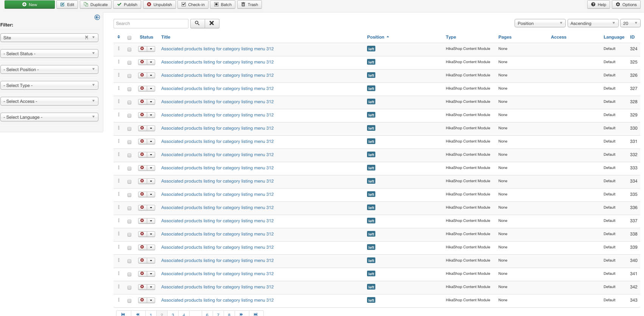Click the ordering sort icon in table header
Viewport: 644px width, 316px height.
(x=119, y=37)
